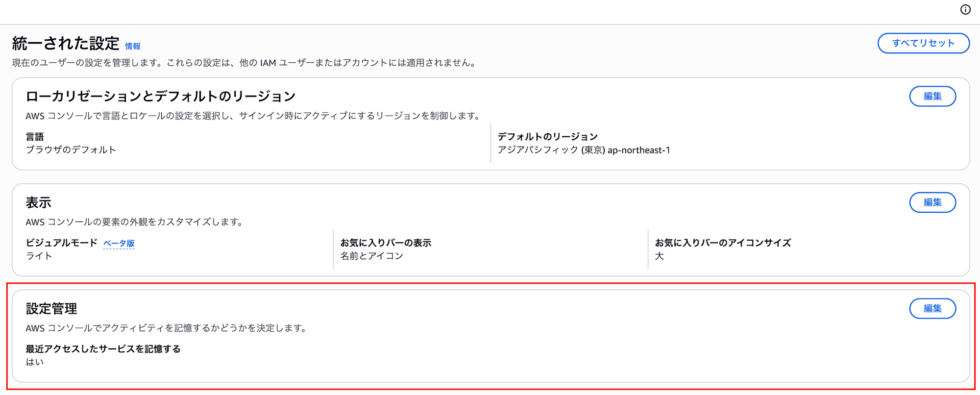The image size is (980, 395).
Task: Click the お気に入りバーのアイコンサイズ label
Action: pyautogui.click(x=723, y=243)
